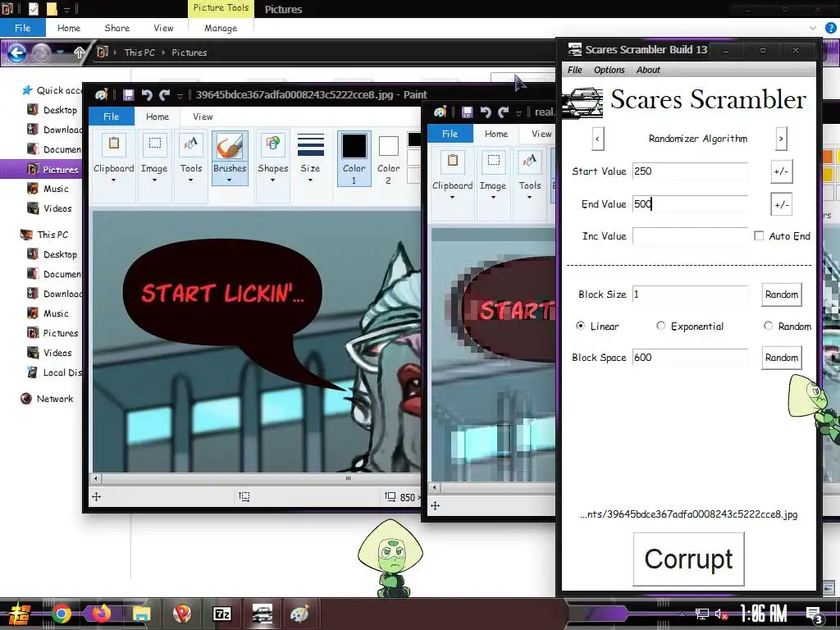Click the help icon in File Explorer
Viewport: 840px width, 630px height.
click(831, 28)
